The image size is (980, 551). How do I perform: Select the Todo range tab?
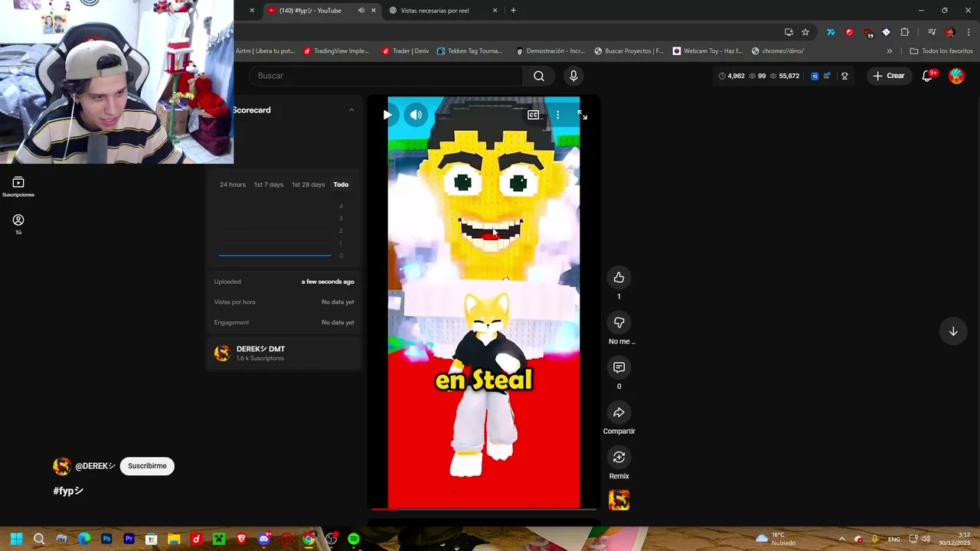click(341, 184)
